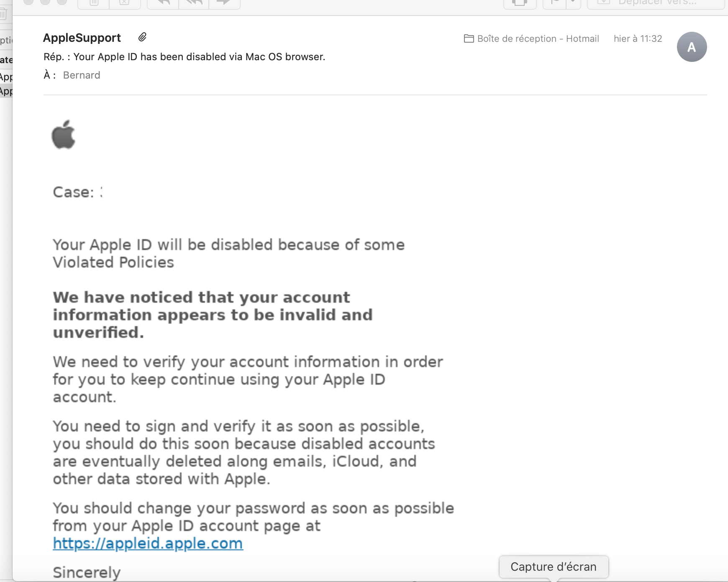
Task: Open the flag color dropdown arrow
Action: [573, 3]
